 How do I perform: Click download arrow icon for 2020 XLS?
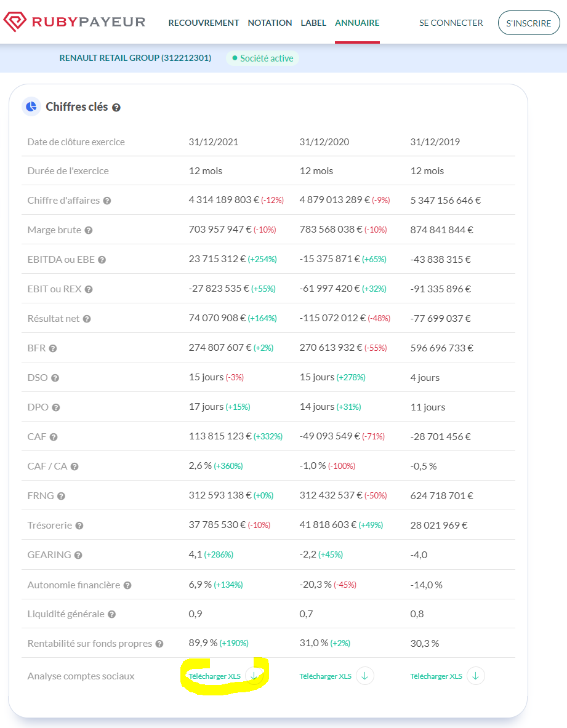(365, 676)
